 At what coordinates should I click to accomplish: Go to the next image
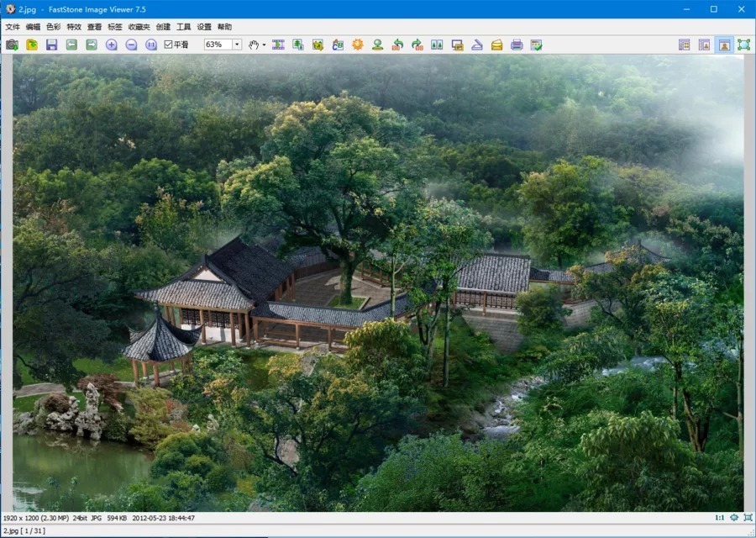click(92, 45)
